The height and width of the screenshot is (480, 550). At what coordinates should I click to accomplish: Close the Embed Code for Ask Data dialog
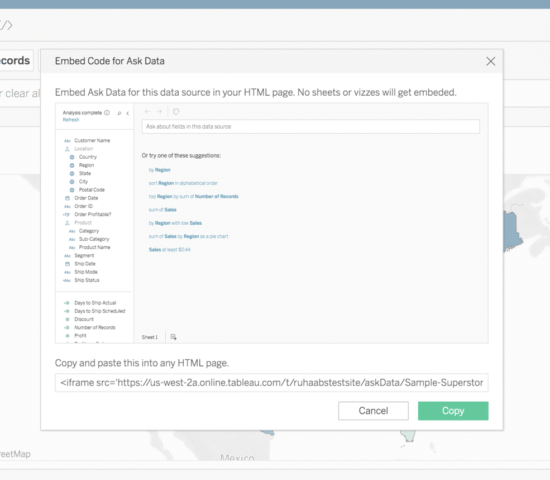(490, 61)
